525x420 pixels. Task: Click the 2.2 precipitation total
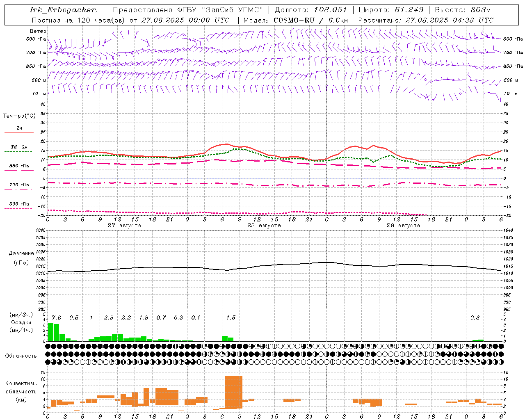[126, 318]
